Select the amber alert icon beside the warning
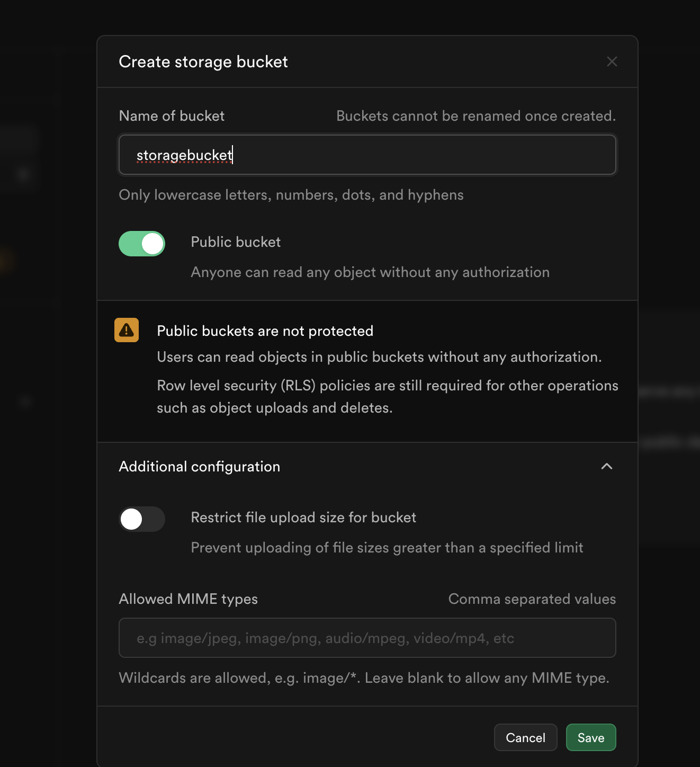 pos(126,330)
